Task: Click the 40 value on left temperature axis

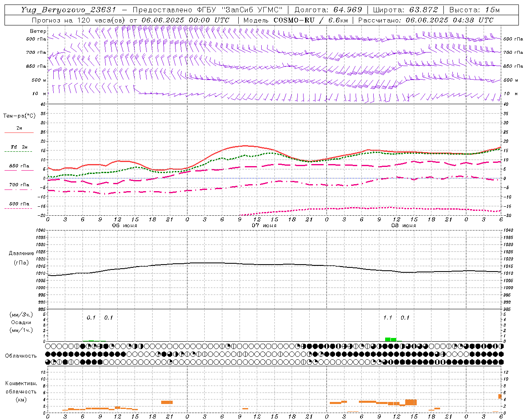Action: point(43,104)
